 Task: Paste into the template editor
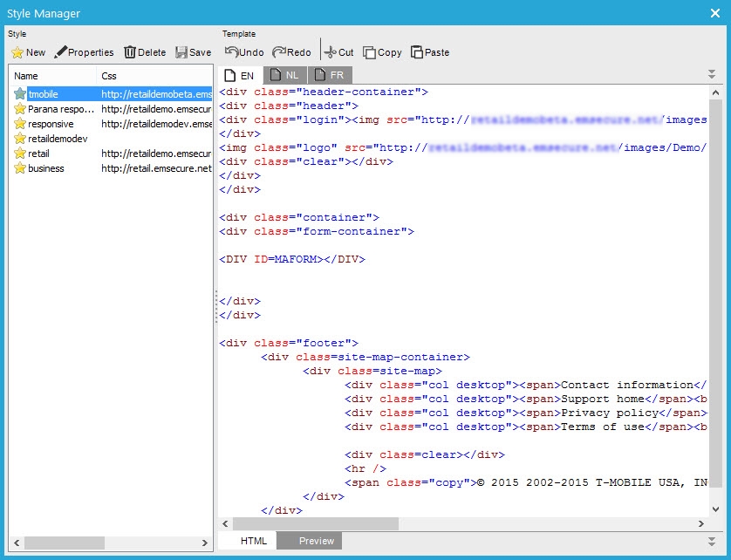430,52
